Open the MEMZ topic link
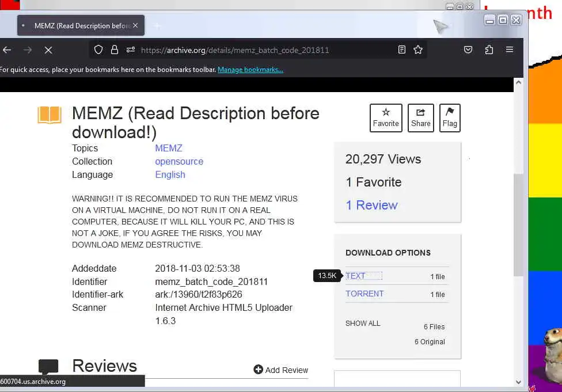 coord(169,148)
